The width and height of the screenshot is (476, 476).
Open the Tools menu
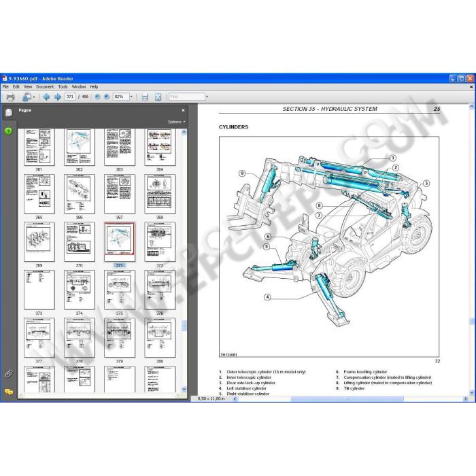(63, 86)
